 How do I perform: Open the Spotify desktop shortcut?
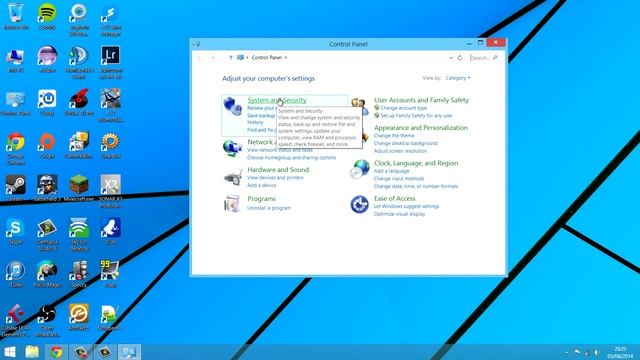pyautogui.click(x=47, y=16)
